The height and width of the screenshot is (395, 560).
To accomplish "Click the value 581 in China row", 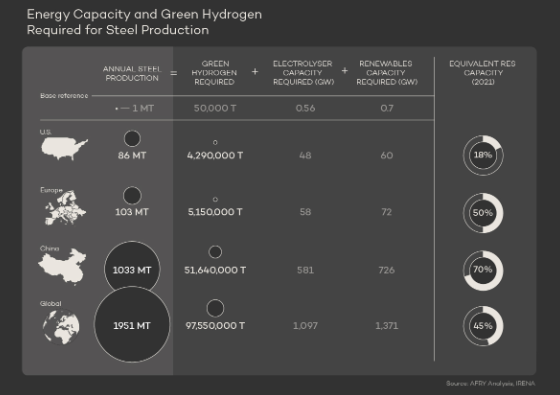I will tap(305, 270).
